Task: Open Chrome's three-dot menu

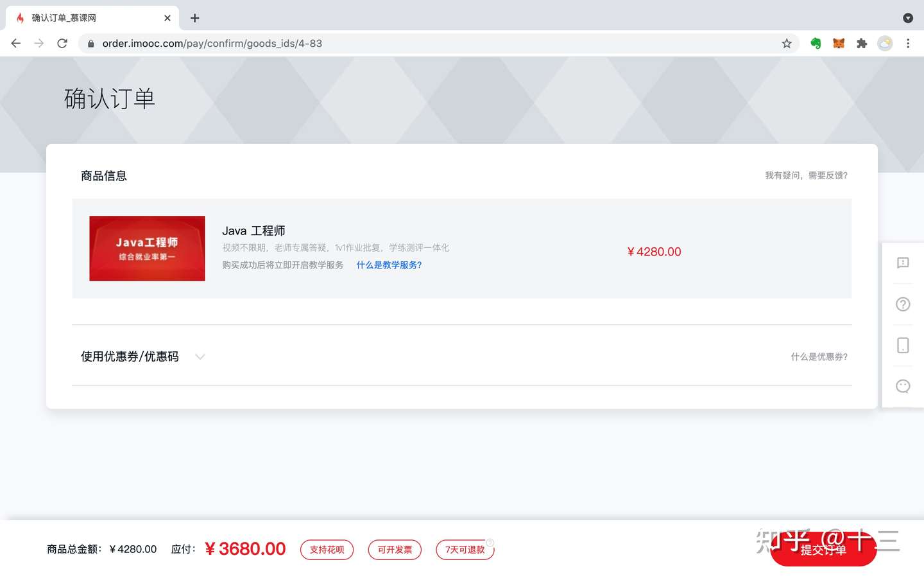Action: 908,43
